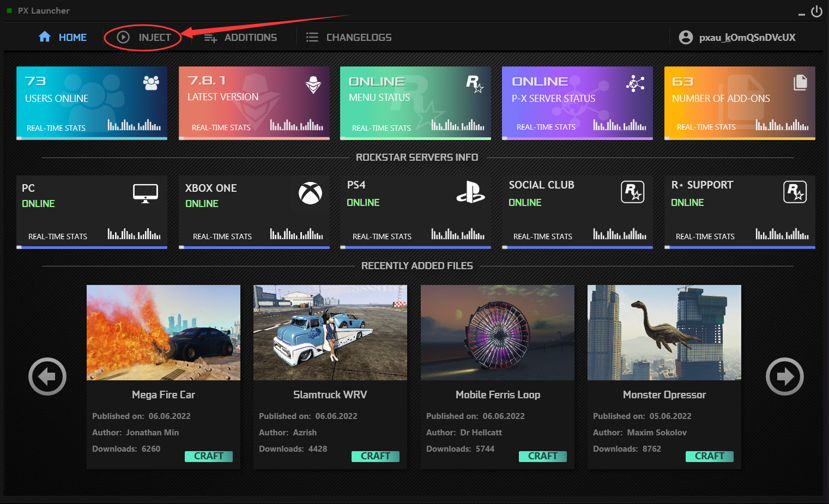The image size is (829, 504).
Task: Click the power icon in title bar
Action: click(x=816, y=11)
